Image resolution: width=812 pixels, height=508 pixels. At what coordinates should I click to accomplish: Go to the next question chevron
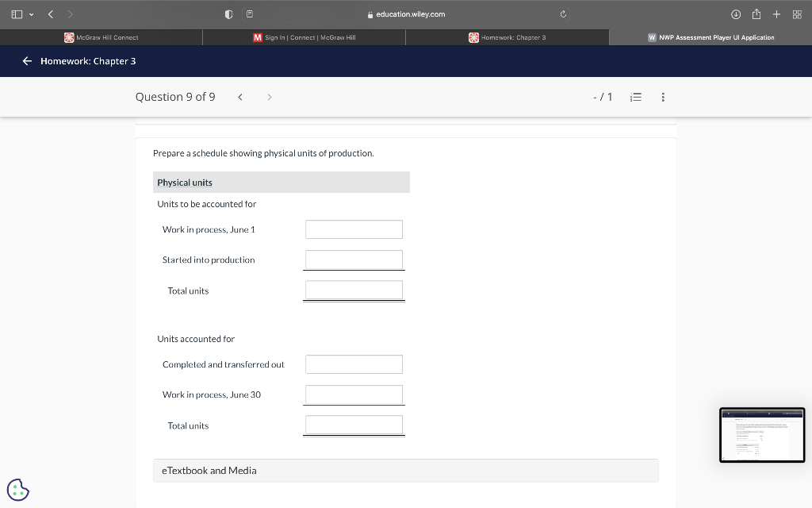[270, 97]
